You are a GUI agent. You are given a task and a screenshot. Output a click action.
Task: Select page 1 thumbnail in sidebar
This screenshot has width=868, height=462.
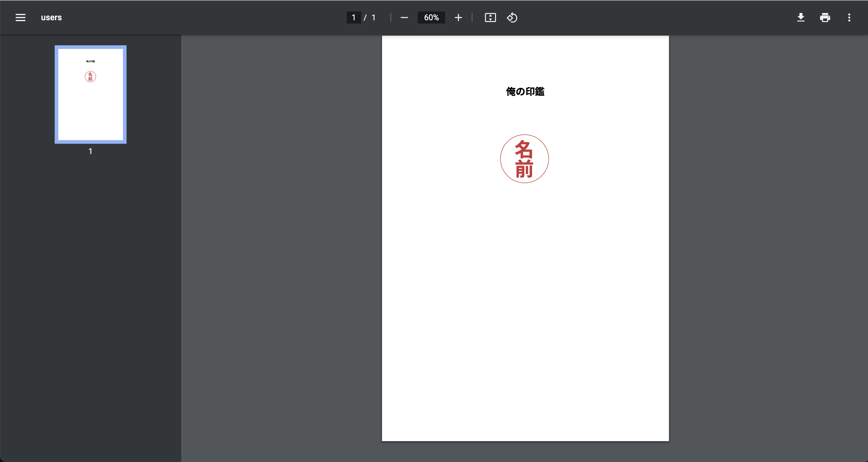(x=90, y=95)
